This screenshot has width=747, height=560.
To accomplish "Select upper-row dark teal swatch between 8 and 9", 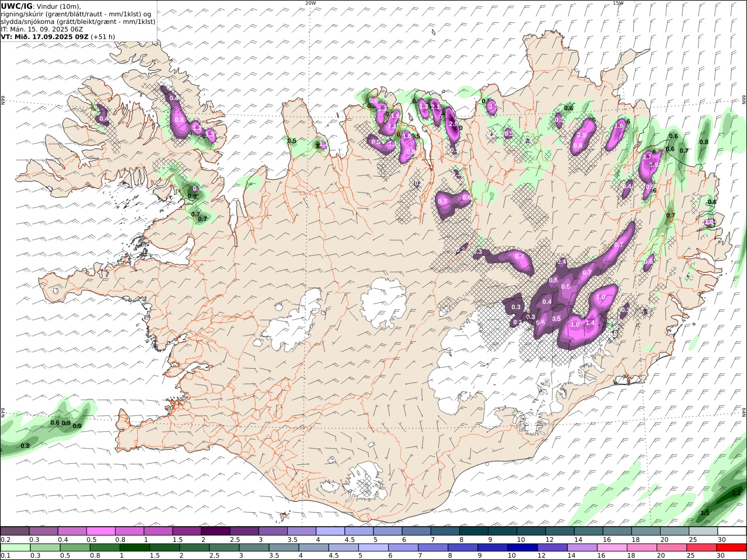I will coord(473,531).
